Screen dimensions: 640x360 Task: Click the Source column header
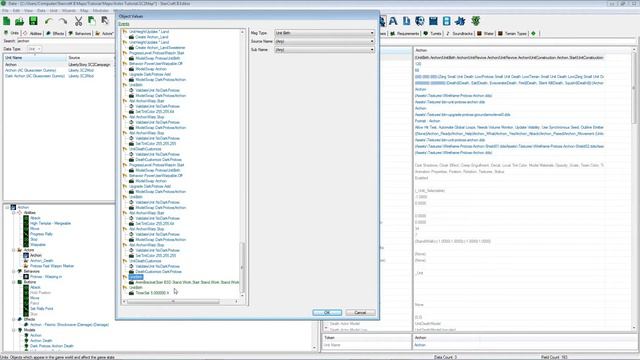pyautogui.click(x=91, y=58)
